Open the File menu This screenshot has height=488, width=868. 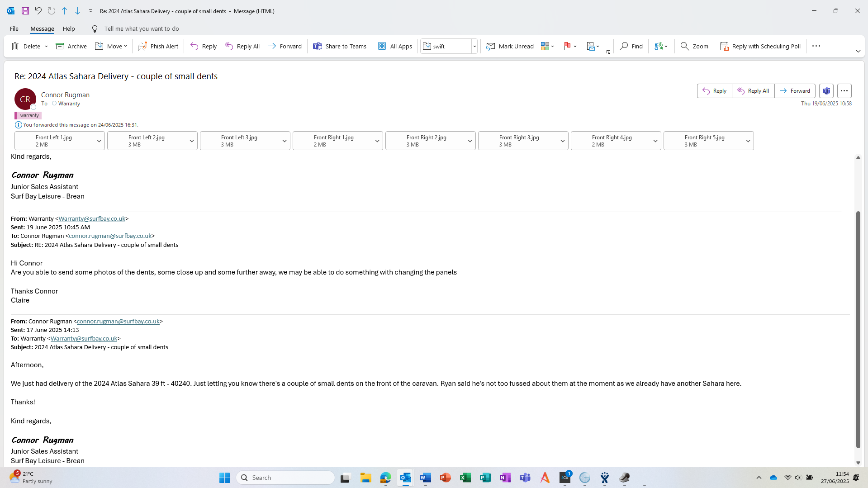tap(14, 28)
